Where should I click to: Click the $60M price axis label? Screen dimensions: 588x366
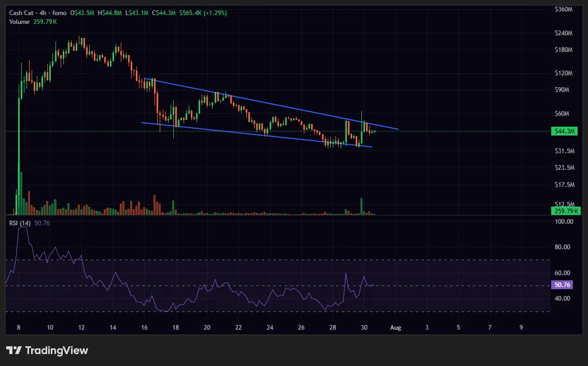[562, 113]
